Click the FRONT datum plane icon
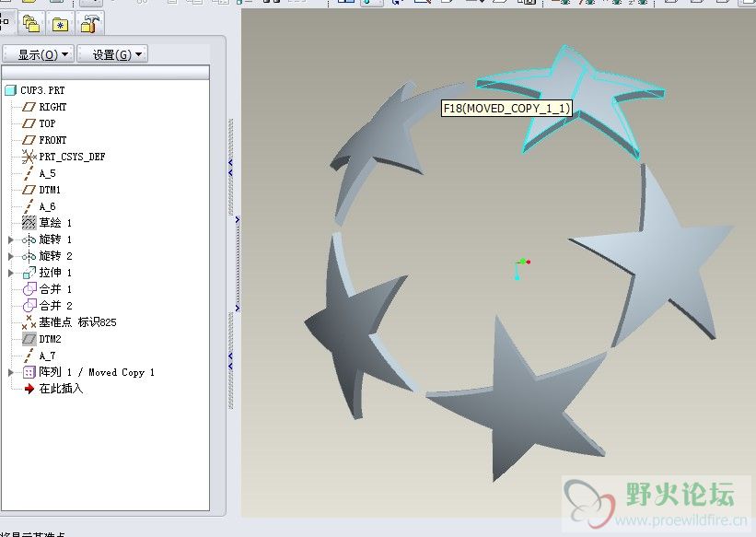Screen dimensions: 756x537 click(x=29, y=140)
